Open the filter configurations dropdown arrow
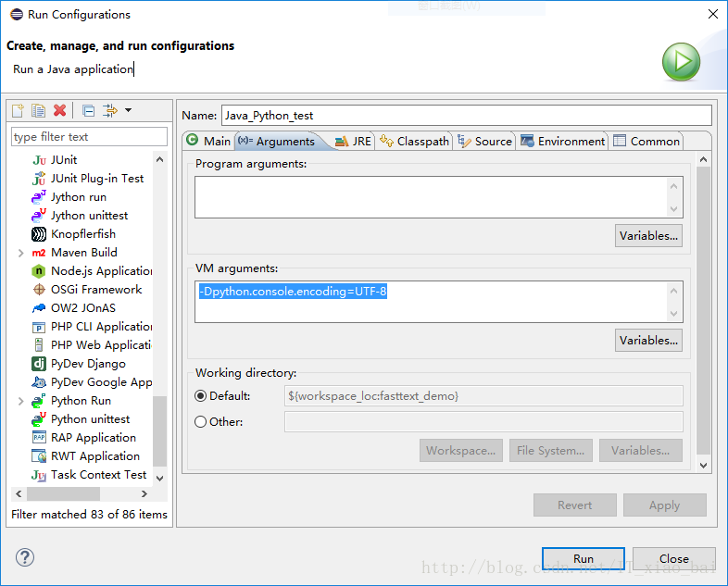This screenshot has width=728, height=586. pos(128,110)
